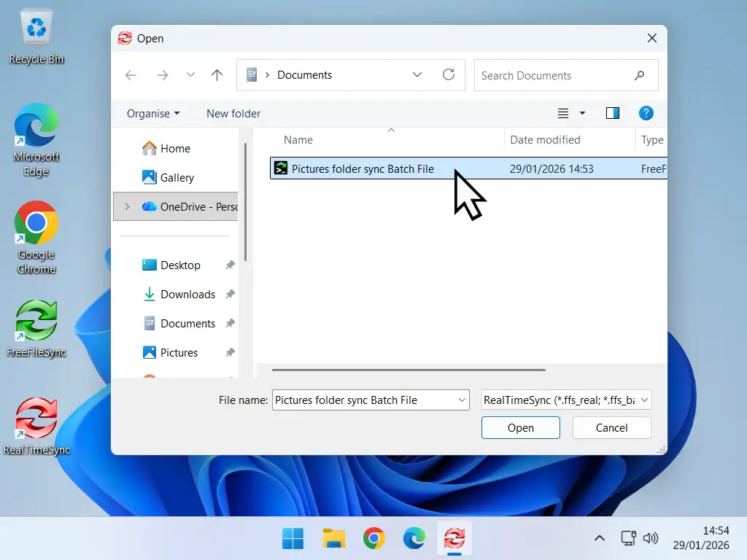Click the Help question mark icon
747x560 pixels.
pos(646,113)
